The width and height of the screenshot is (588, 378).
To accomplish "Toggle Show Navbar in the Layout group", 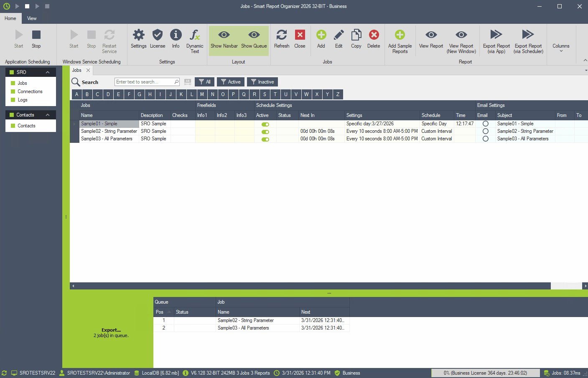I will [x=224, y=39].
